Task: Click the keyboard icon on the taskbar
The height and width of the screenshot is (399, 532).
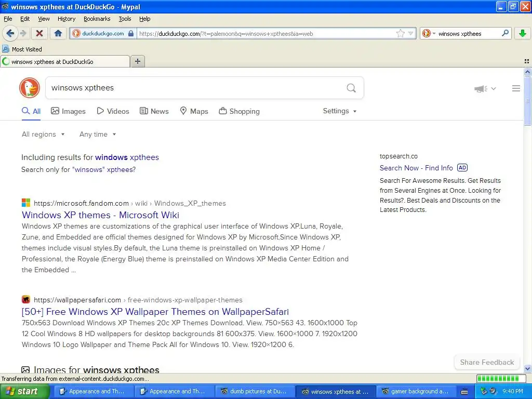Action: (x=464, y=392)
